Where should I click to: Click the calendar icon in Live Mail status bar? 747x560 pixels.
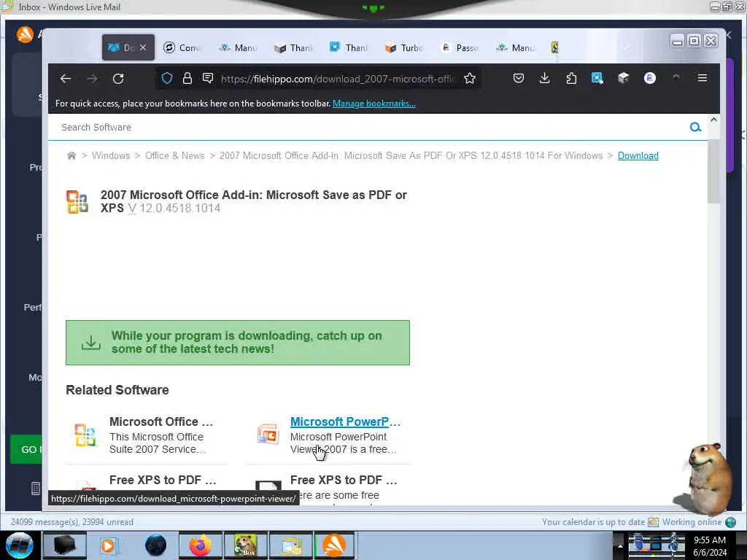[653, 522]
